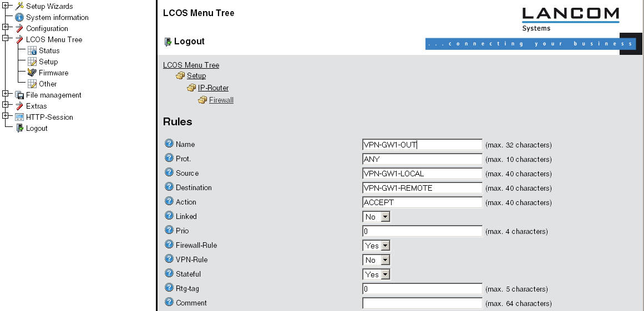The width and height of the screenshot is (644, 311).
Task: Click the help icon beside Stateful
Action: 169,273
